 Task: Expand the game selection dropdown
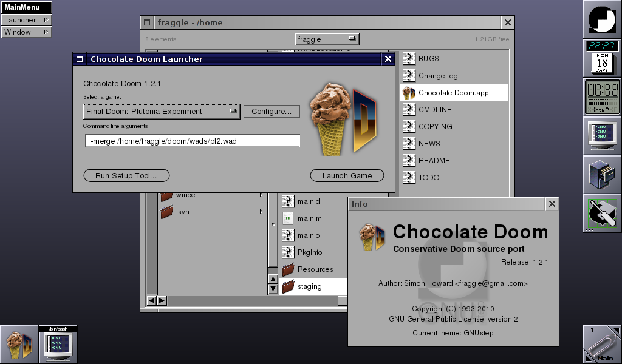point(162,111)
